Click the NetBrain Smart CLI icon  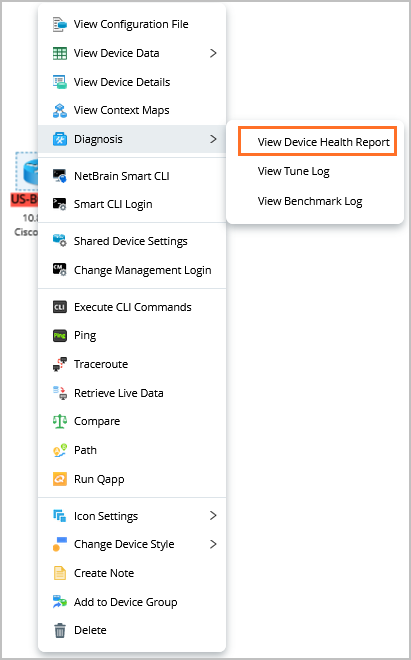(x=60, y=176)
